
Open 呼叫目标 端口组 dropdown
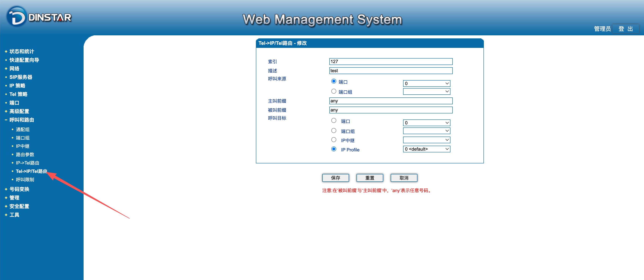coord(426,131)
